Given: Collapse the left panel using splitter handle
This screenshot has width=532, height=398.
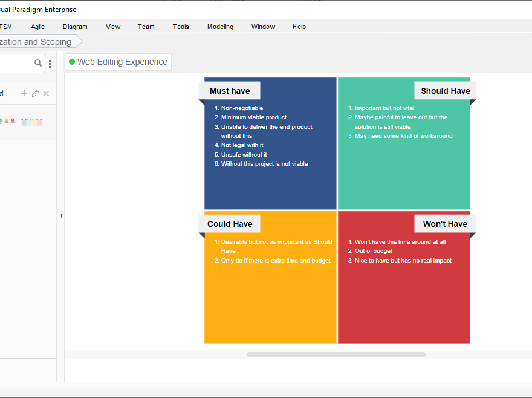Looking at the screenshot, I should click(x=60, y=217).
